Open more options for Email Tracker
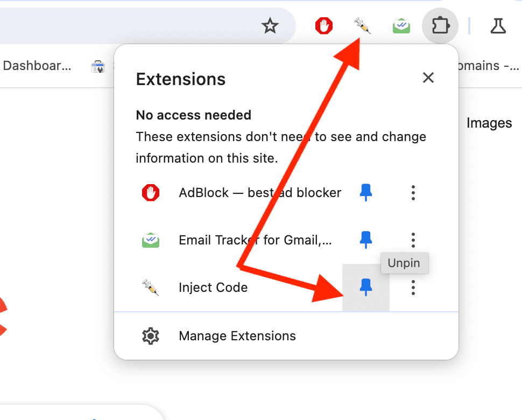Screen dimensions: 522x420 (413, 240)
